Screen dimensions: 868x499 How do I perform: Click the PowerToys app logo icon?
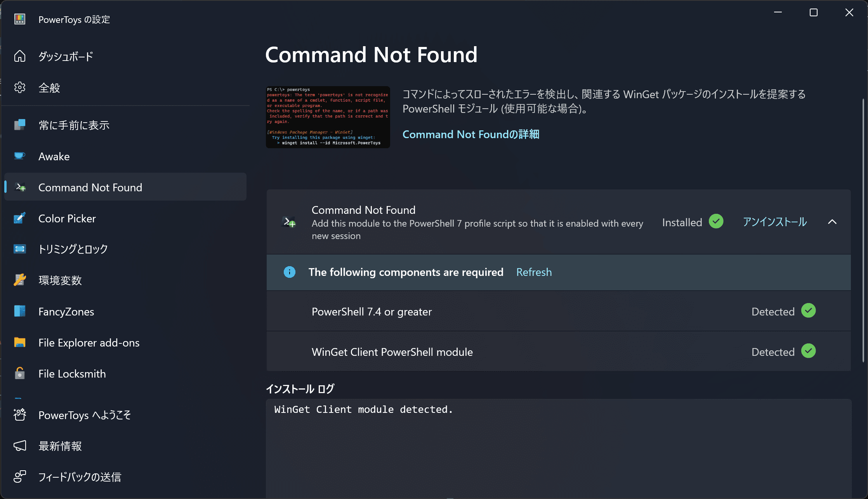tap(20, 19)
